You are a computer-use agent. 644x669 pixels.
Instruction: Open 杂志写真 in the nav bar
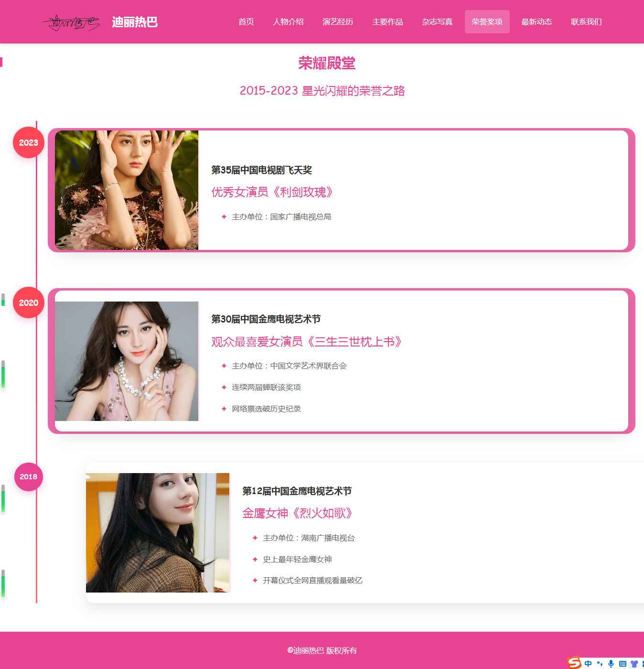click(x=437, y=22)
